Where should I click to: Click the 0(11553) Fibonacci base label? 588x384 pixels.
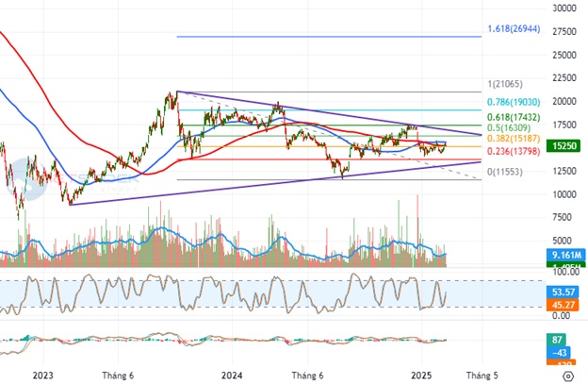[506, 172]
